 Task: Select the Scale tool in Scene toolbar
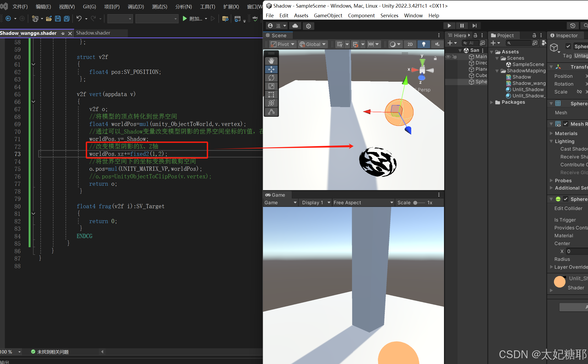[x=271, y=86]
